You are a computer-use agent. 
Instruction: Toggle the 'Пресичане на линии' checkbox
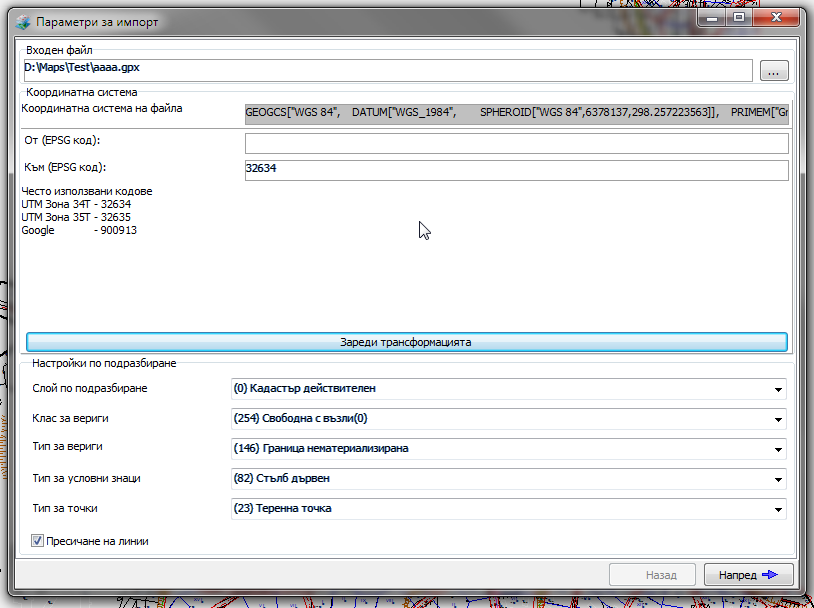(x=38, y=541)
